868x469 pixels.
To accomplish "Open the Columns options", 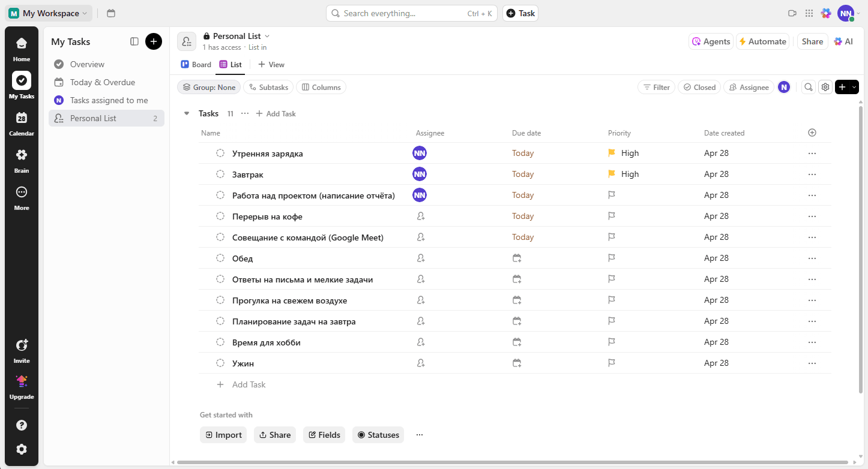I will (321, 87).
